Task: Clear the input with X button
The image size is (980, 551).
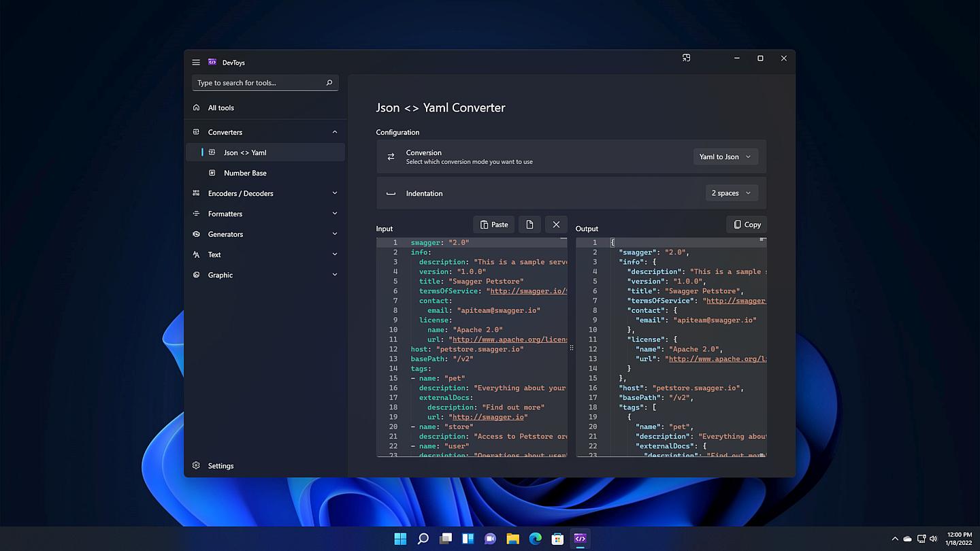Action: point(556,224)
